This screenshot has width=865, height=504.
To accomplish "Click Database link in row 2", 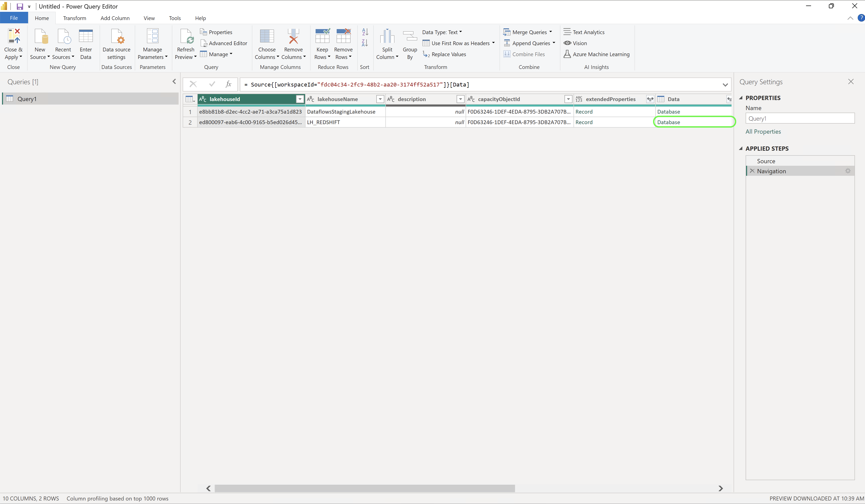I will tap(668, 122).
